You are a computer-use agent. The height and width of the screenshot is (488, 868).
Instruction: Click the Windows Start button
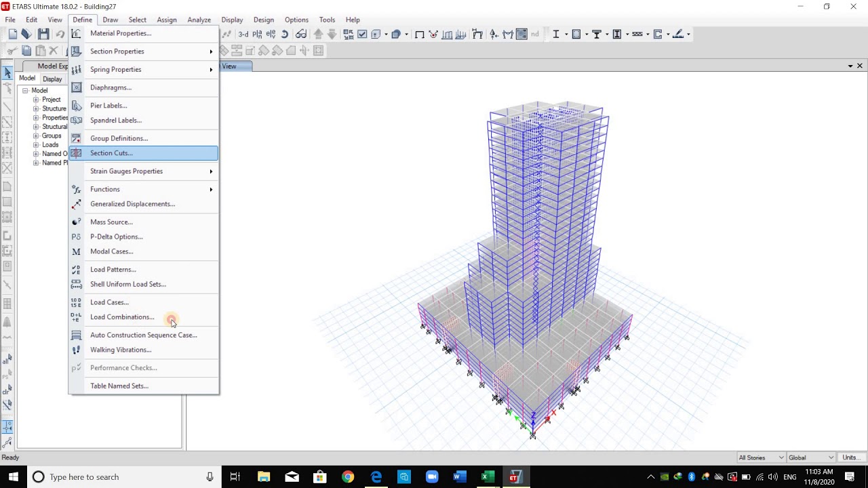tap(14, 477)
